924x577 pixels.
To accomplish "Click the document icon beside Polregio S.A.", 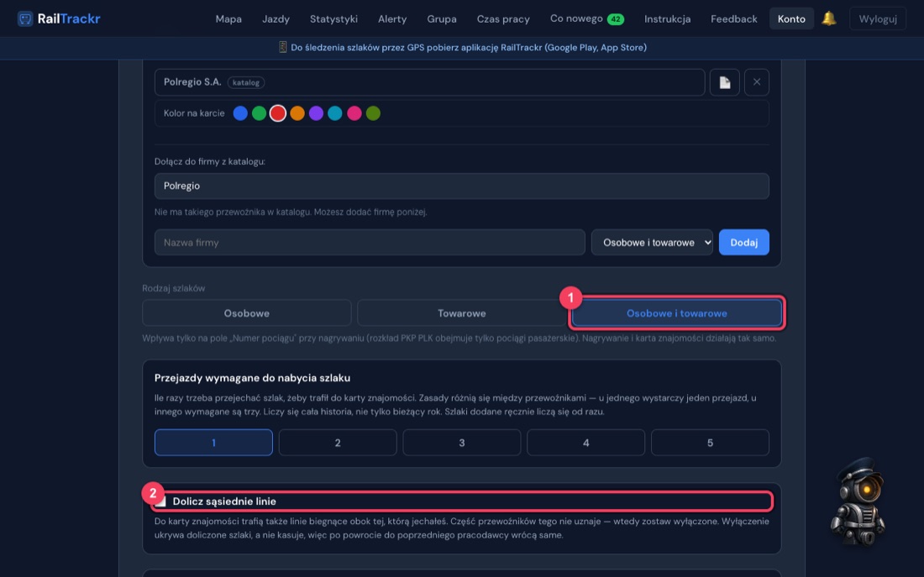I will coord(724,82).
